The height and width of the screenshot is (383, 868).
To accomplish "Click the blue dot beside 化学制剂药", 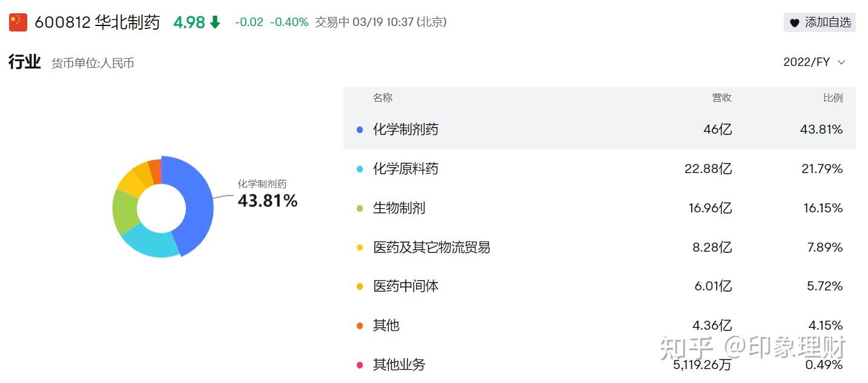I will click(360, 129).
